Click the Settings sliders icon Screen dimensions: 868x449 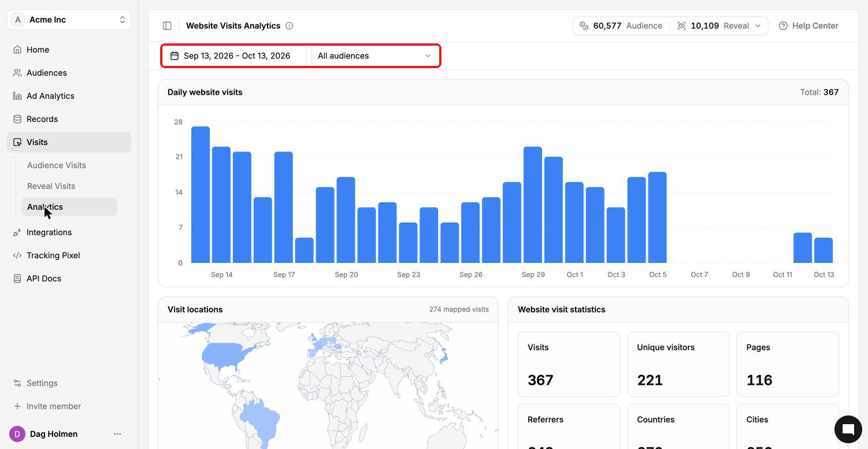click(17, 383)
